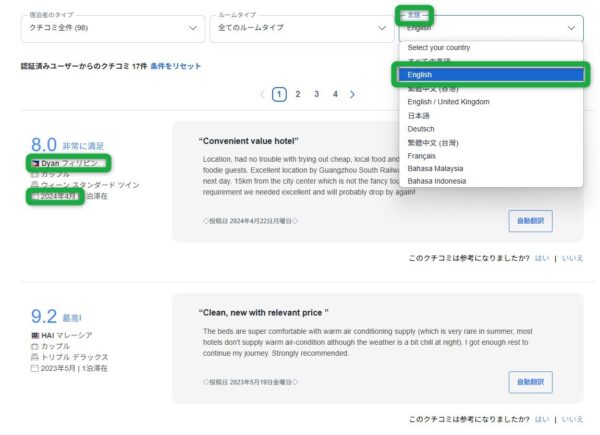Click the bed icon beside ウィーン スタンダード ツイン
This screenshot has height=435, width=600.
[36, 185]
